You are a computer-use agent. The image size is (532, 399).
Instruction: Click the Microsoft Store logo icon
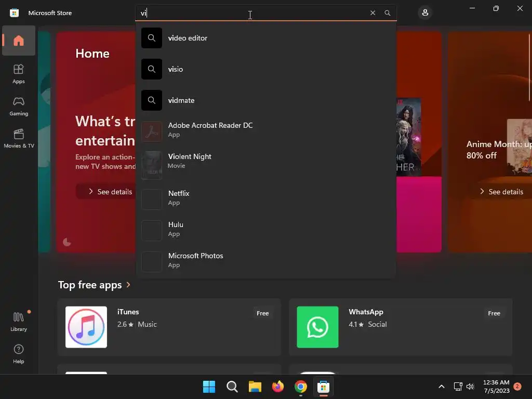tap(14, 13)
